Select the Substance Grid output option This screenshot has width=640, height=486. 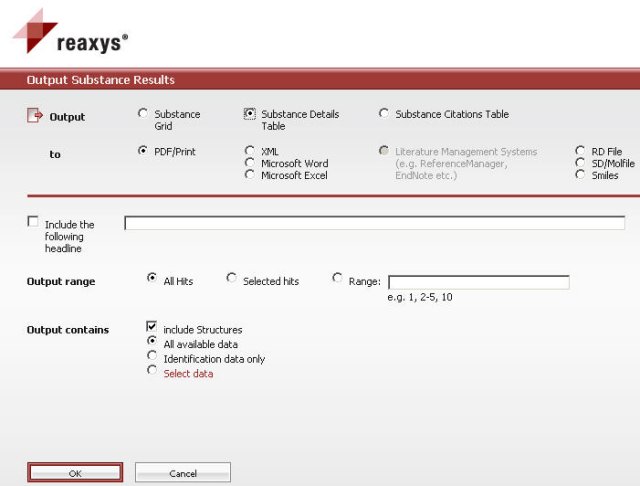point(143,114)
